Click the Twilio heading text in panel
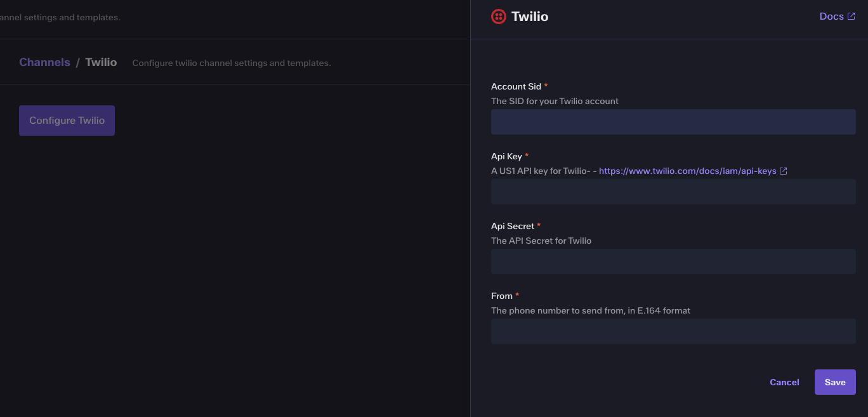 coord(530,17)
